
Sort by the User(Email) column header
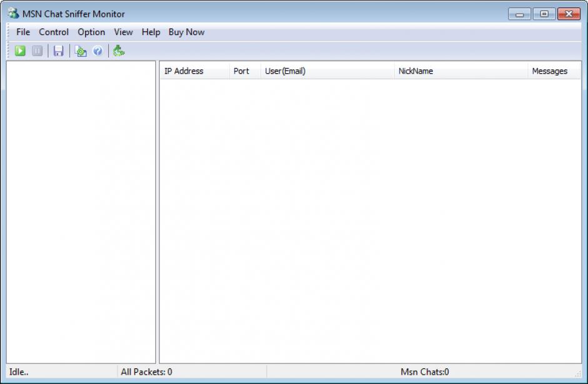click(327, 71)
